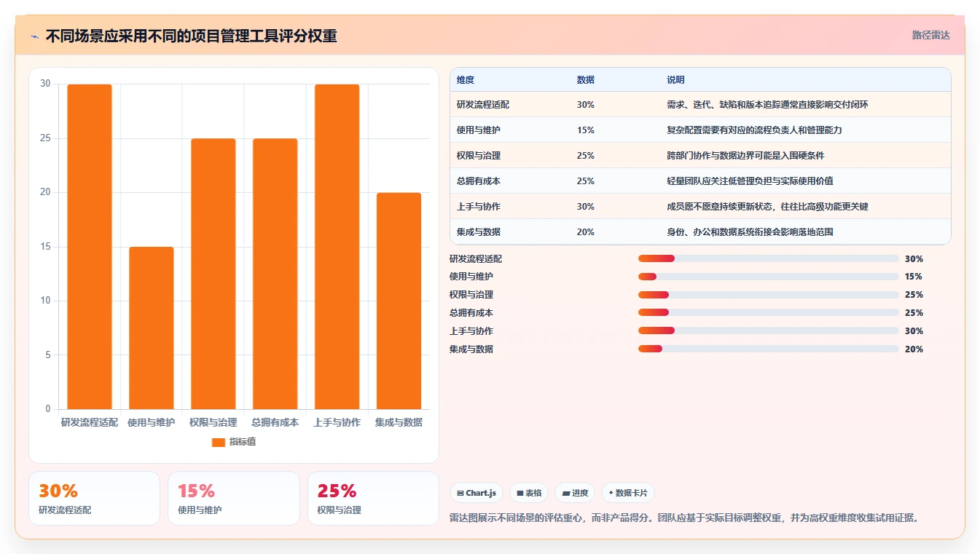Image resolution: width=980 pixels, height=554 pixels.
Task: Click the 进度 chip
Action: click(x=575, y=493)
